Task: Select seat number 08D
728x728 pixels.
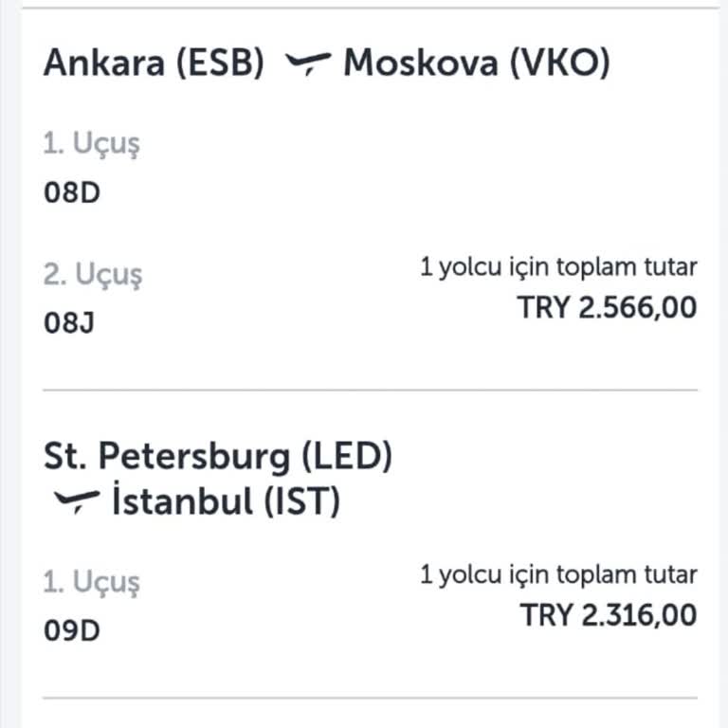Action: point(72,192)
